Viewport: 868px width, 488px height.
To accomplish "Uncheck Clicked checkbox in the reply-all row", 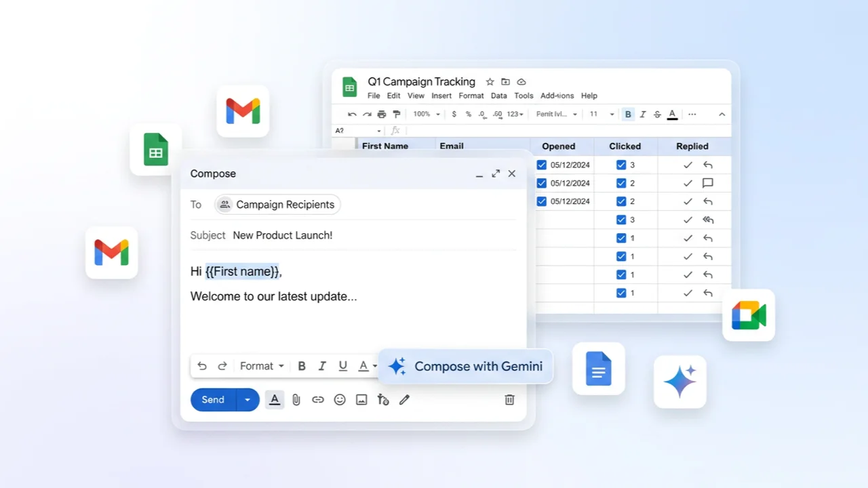I will 621,220.
